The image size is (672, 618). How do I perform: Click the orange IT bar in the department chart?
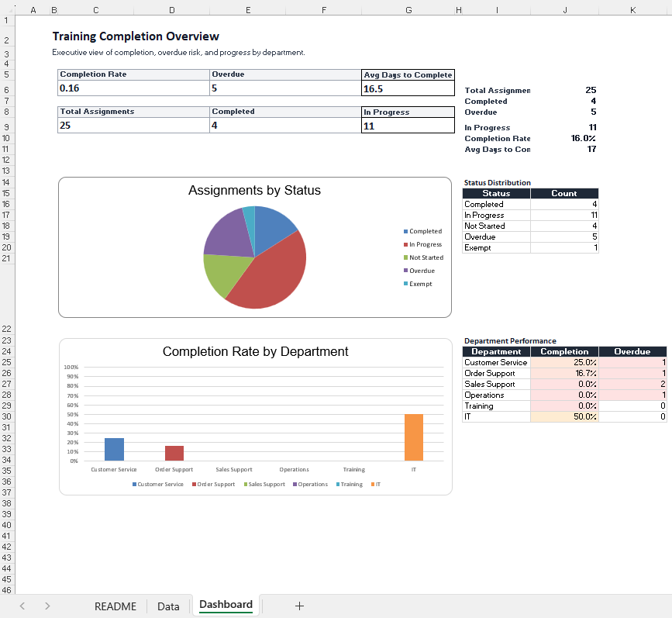414,438
